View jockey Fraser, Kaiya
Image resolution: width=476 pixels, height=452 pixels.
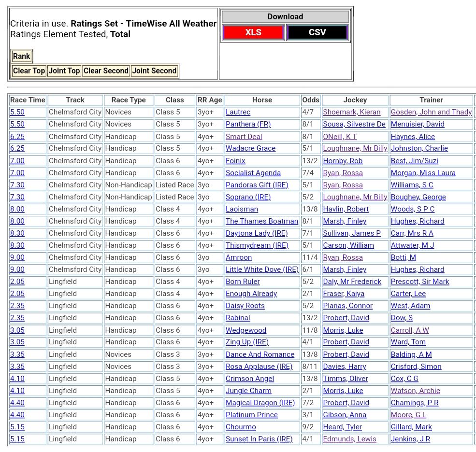[x=344, y=294]
